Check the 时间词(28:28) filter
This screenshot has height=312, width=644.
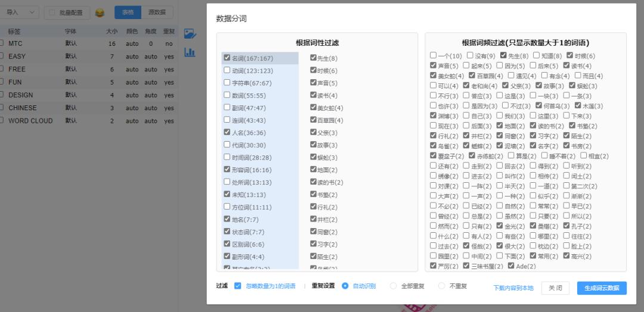tap(227, 157)
